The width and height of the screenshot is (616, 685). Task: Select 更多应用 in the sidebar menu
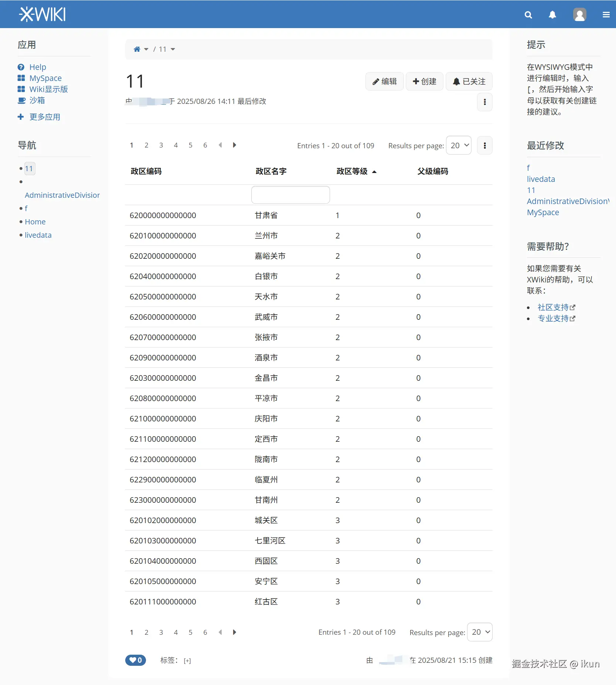click(45, 116)
